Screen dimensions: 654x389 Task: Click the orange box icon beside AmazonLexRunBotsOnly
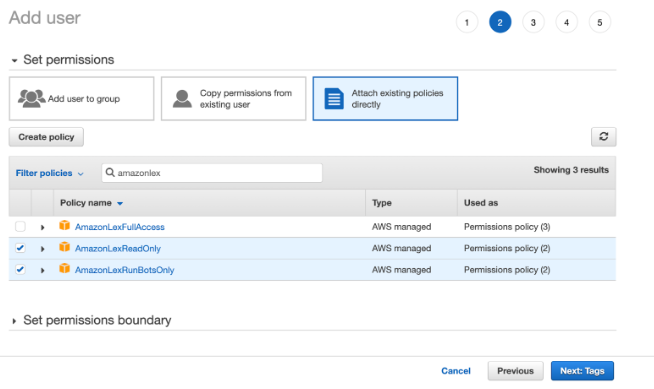point(64,268)
